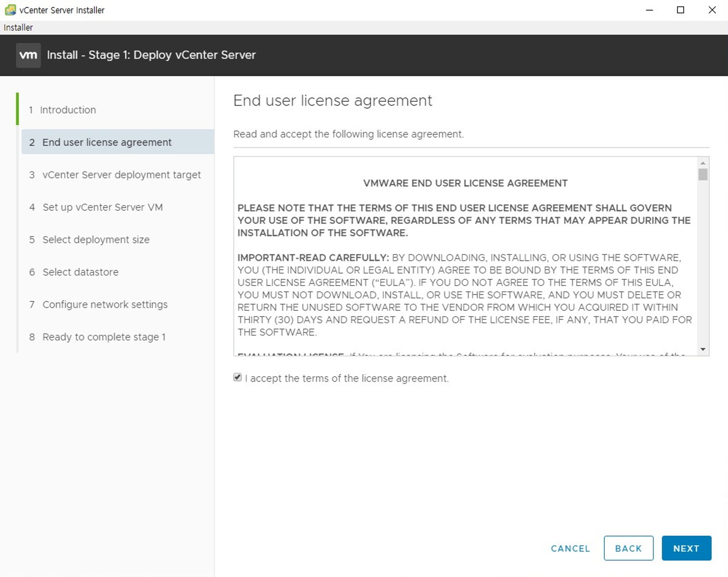The width and height of the screenshot is (728, 577).
Task: Jump to Select deployment size step
Action: 96,240
